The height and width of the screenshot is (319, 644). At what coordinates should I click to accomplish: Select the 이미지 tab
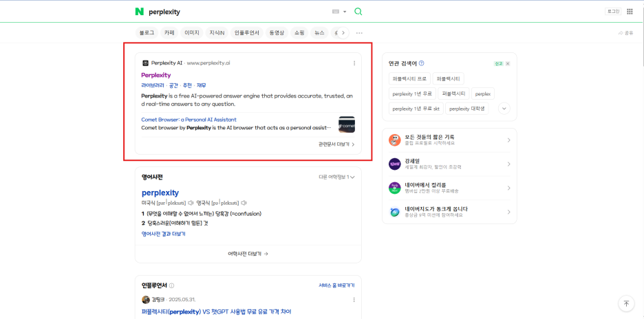click(192, 33)
